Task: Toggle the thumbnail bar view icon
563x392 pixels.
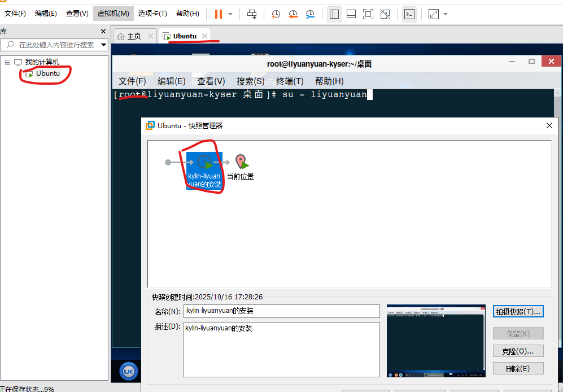Action: [351, 14]
